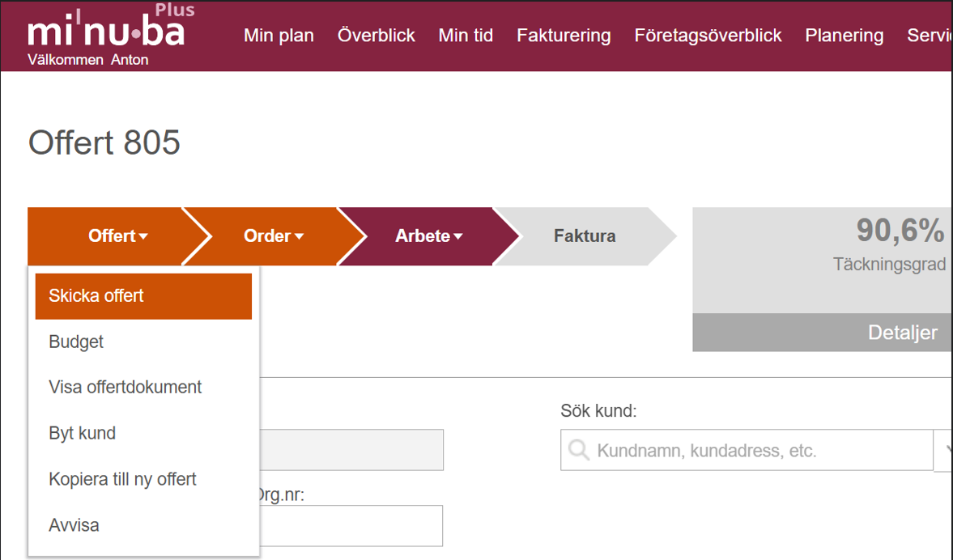Screen dimensions: 953x560
Task: Open the Min plan navigation tab
Action: coord(279,36)
